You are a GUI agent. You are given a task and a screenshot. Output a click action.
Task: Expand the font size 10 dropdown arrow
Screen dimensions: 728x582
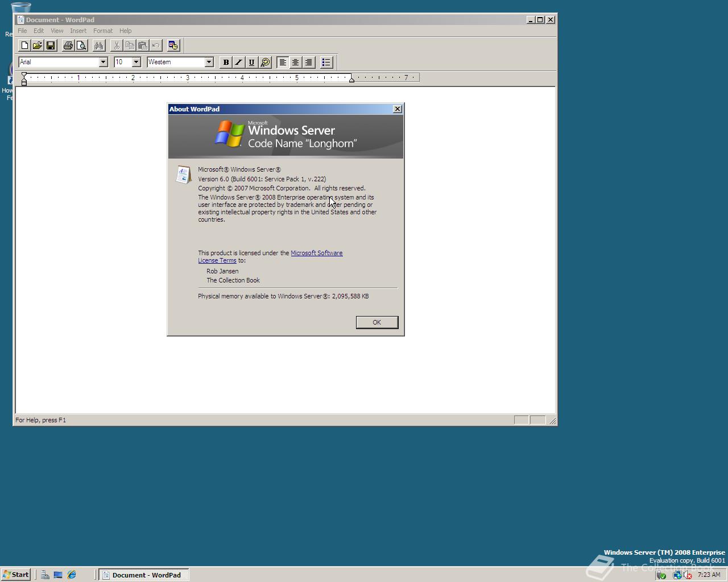point(136,62)
